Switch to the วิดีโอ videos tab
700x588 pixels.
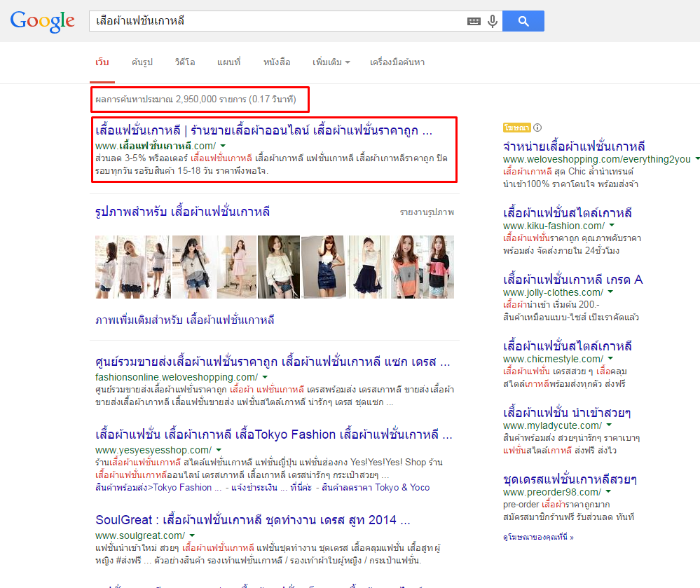tap(185, 62)
